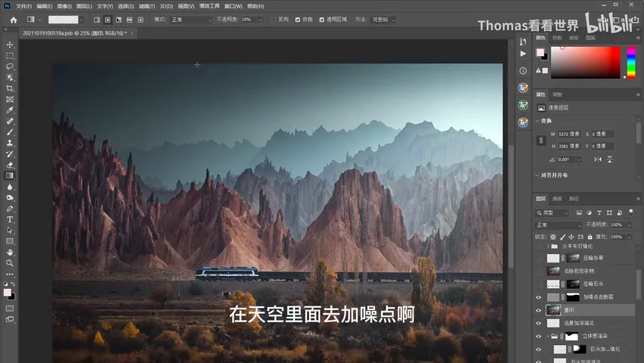Switch to the 通道 tab
The image size is (644, 363).
click(x=557, y=199)
